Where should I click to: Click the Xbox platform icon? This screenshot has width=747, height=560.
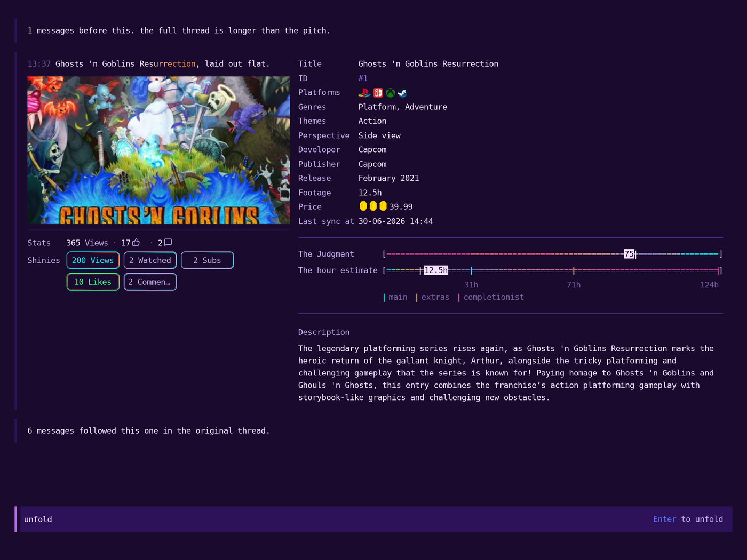click(x=391, y=93)
